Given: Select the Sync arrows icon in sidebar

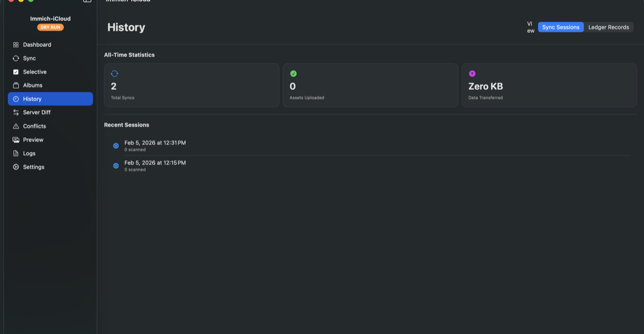Looking at the screenshot, I should tap(16, 58).
